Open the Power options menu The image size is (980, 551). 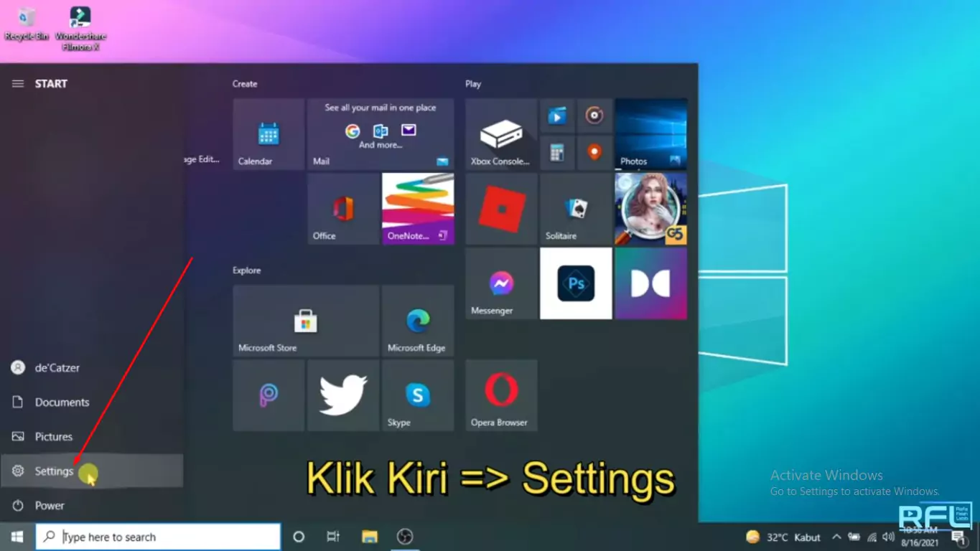coord(92,506)
